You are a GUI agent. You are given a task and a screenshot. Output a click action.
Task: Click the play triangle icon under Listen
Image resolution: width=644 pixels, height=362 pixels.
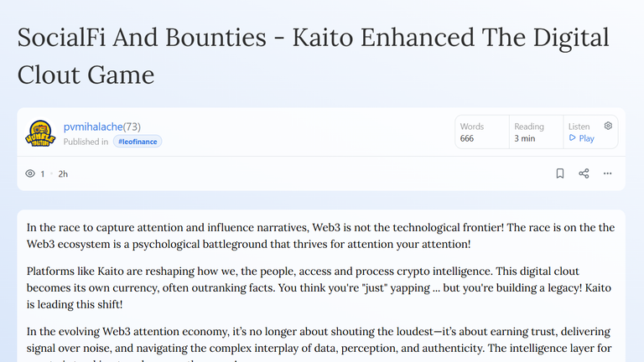tap(572, 138)
